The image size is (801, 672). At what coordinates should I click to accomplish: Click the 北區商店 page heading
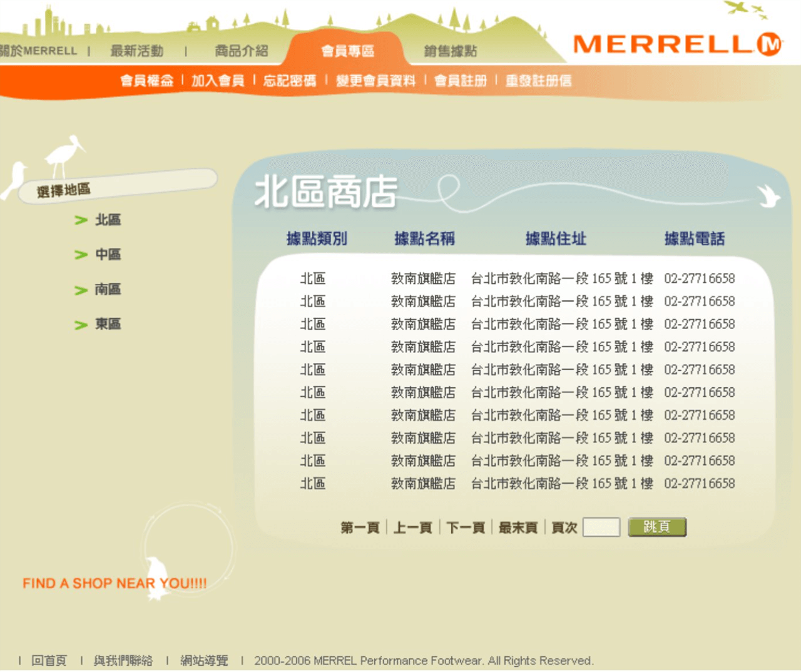click(325, 191)
